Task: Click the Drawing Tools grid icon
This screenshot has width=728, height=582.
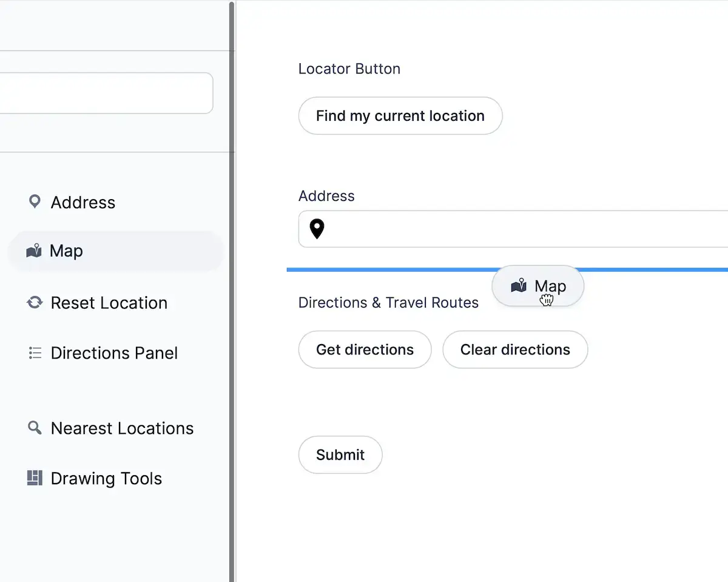Action: pos(35,478)
